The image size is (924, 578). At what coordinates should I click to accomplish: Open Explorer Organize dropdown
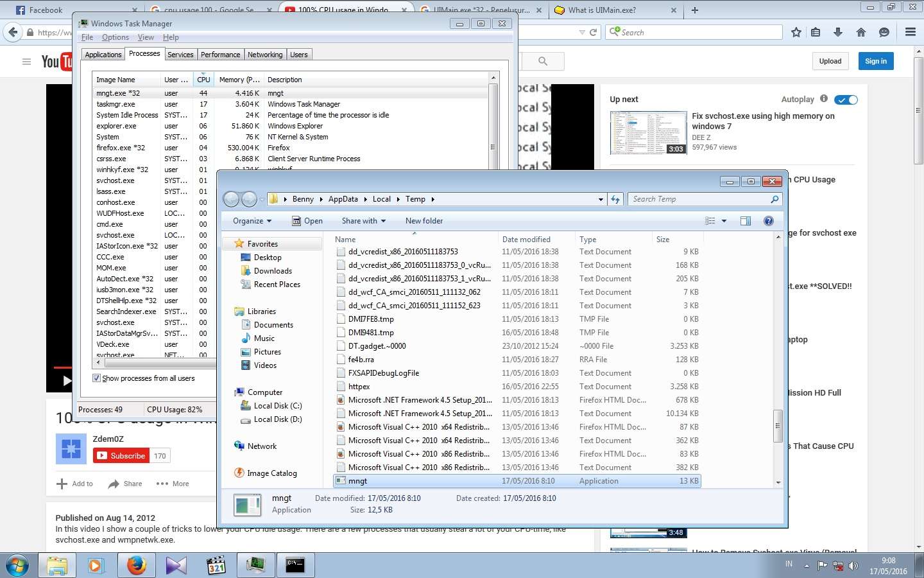(x=252, y=221)
